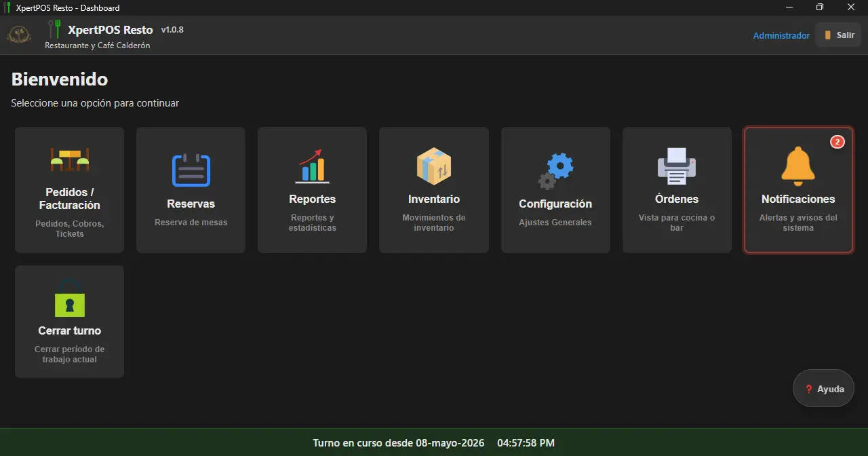Click 'Vista para cocina o bar' description
The width and height of the screenshot is (868, 456).
(x=677, y=223)
